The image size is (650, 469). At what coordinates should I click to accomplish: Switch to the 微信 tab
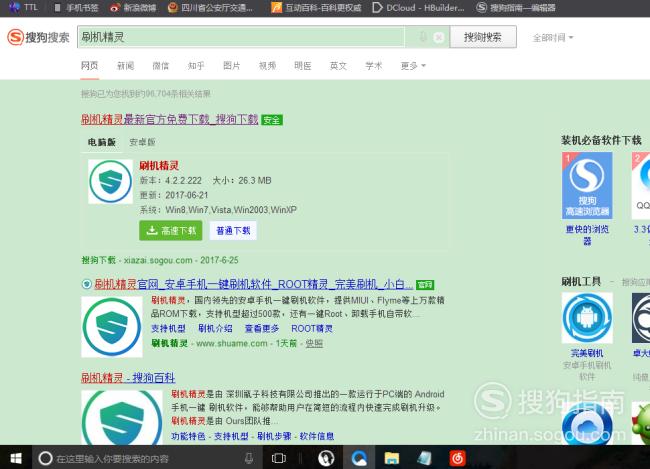pyautogui.click(x=161, y=66)
